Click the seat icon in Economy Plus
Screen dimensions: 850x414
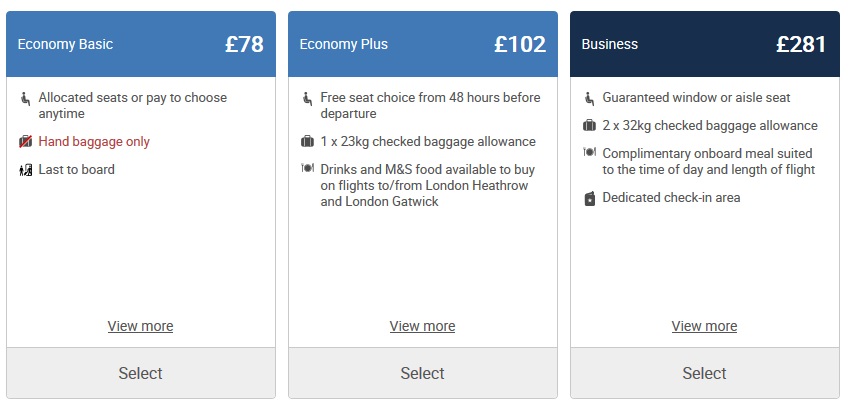click(308, 98)
